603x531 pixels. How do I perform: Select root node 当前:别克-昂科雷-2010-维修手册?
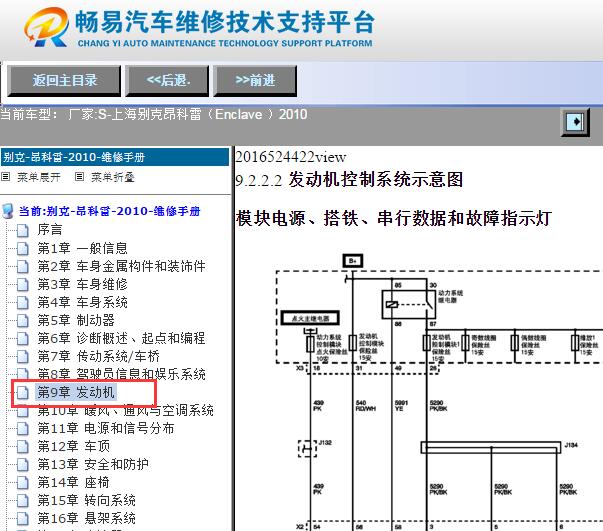tap(110, 211)
